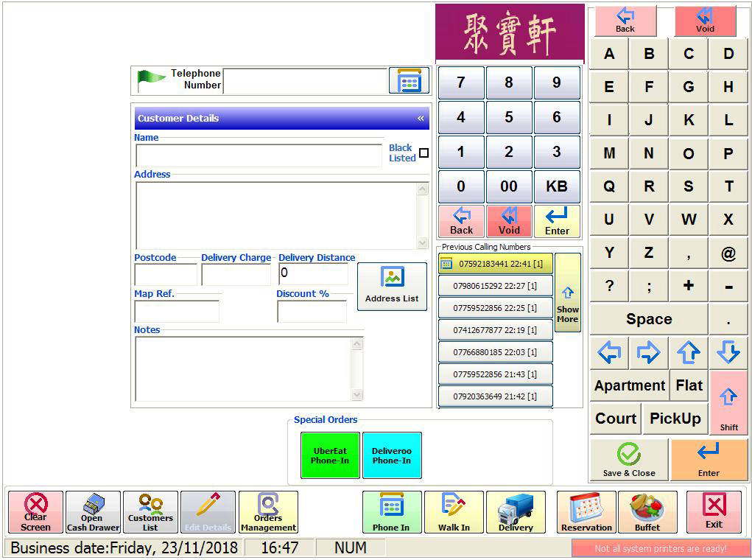
Task: Open the Cash Drawer
Action: [93, 511]
